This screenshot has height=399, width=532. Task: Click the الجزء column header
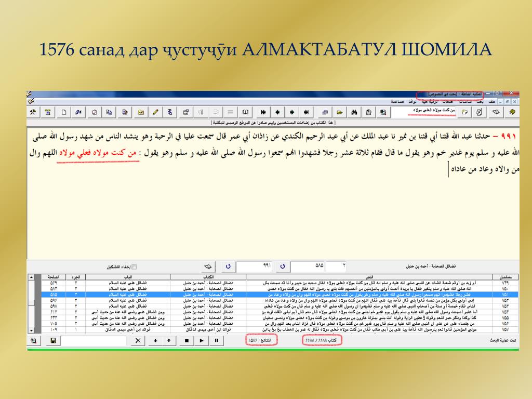pos(76,277)
